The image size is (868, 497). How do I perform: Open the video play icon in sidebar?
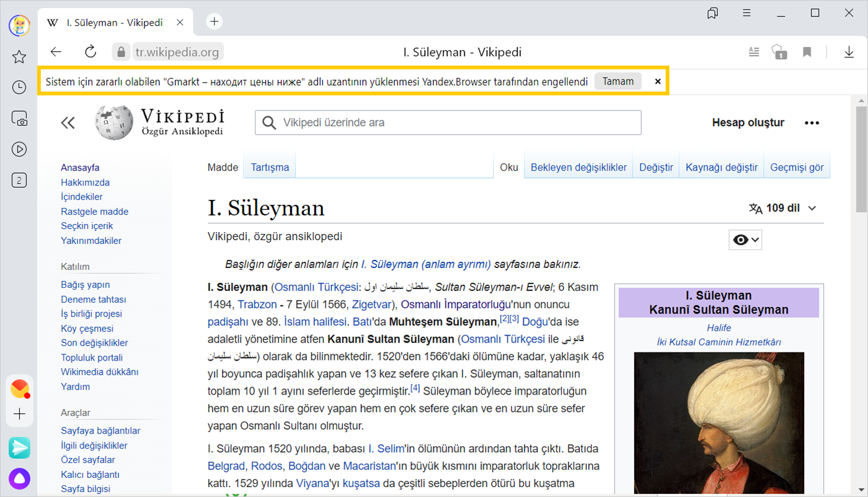point(19,149)
